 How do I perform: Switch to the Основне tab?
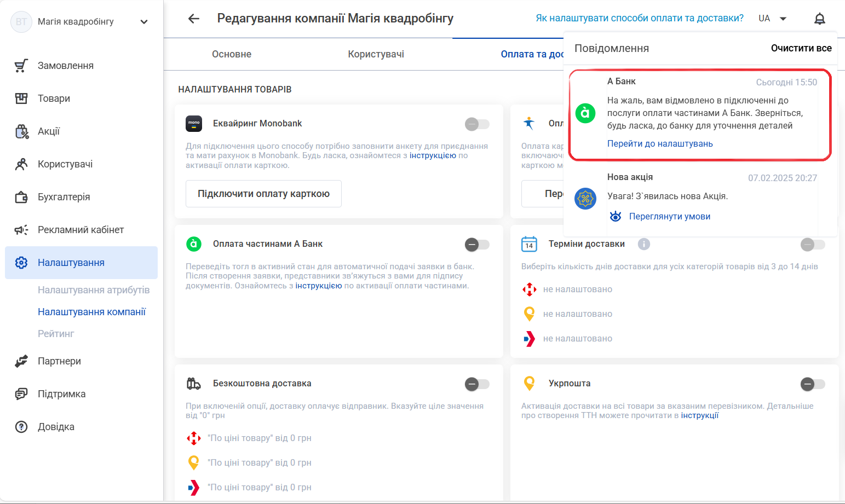point(232,54)
